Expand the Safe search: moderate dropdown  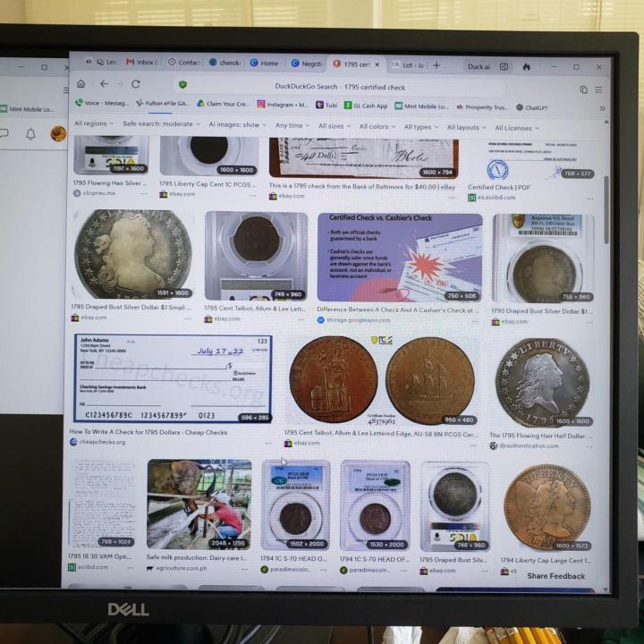(161, 123)
